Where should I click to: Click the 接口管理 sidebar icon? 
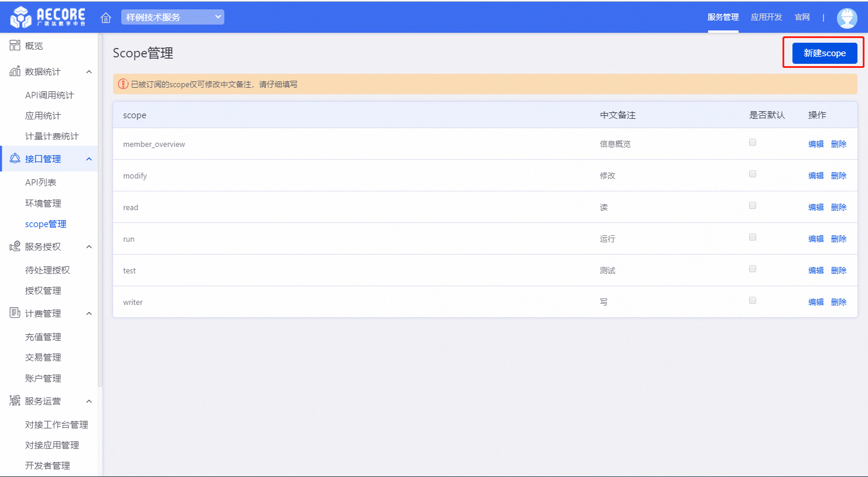[15, 159]
